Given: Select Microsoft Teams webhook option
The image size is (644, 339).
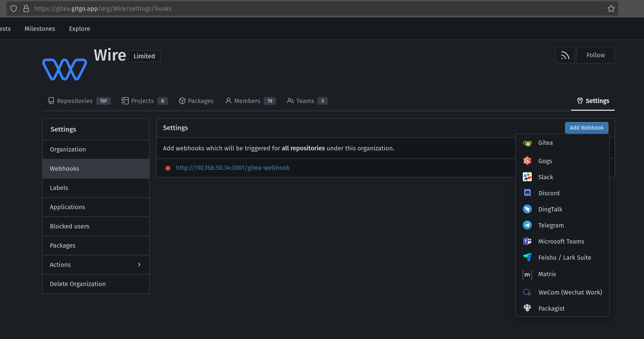Looking at the screenshot, I should 561,241.
